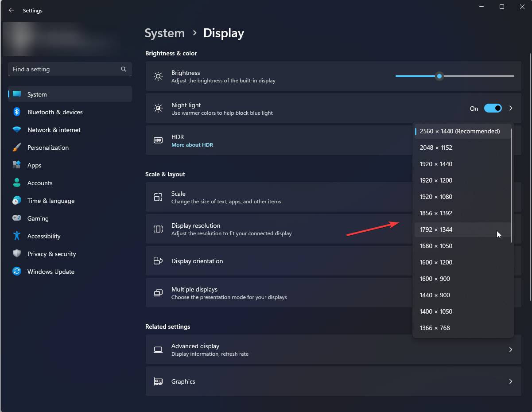
Task: Click the Display orientation icon
Action: click(158, 261)
